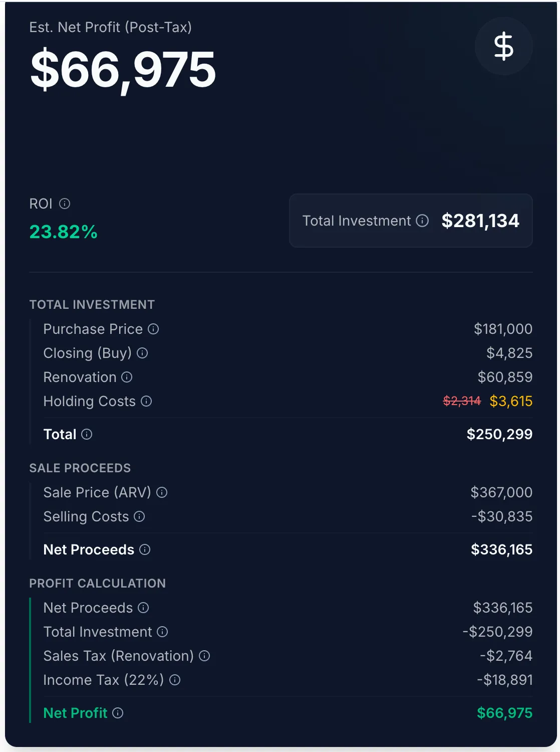Click info icon beside green Net Profit
The height and width of the screenshot is (752, 560).
point(118,713)
